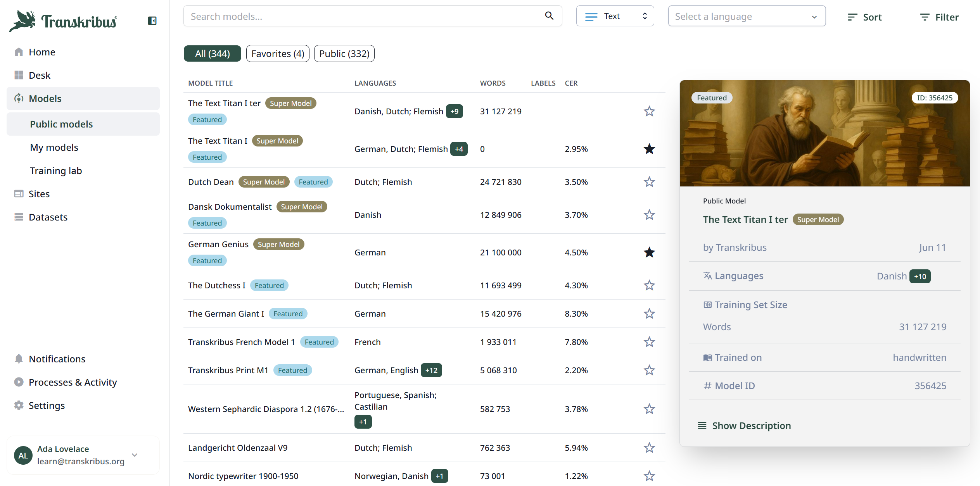Image resolution: width=980 pixels, height=486 pixels.
Task: Click the Filter button
Action: tap(939, 17)
